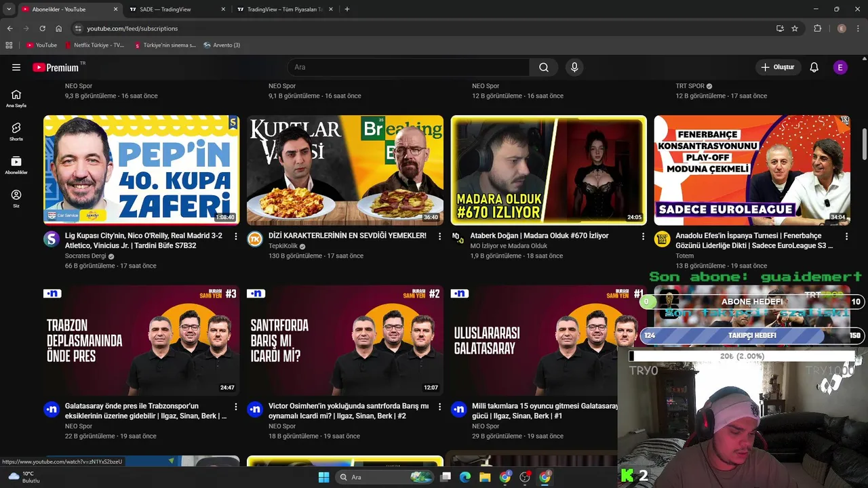The image size is (868, 488).
Task: Open options menu for Ataberk Doğan video
Action: (x=643, y=236)
